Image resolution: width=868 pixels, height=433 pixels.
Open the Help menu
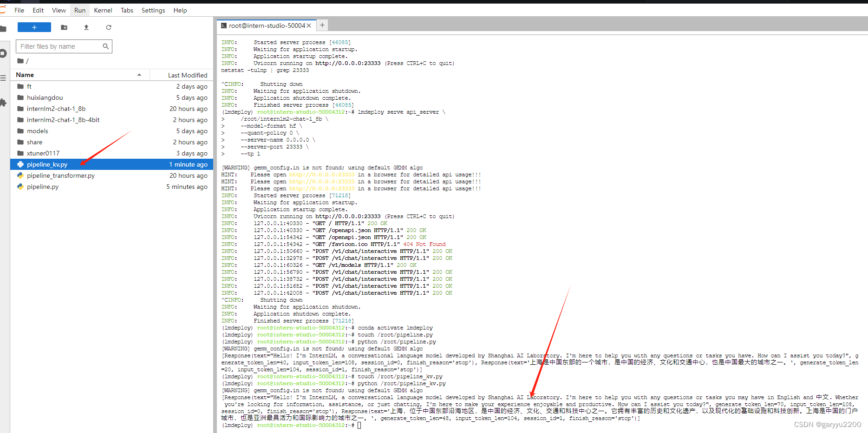click(180, 10)
